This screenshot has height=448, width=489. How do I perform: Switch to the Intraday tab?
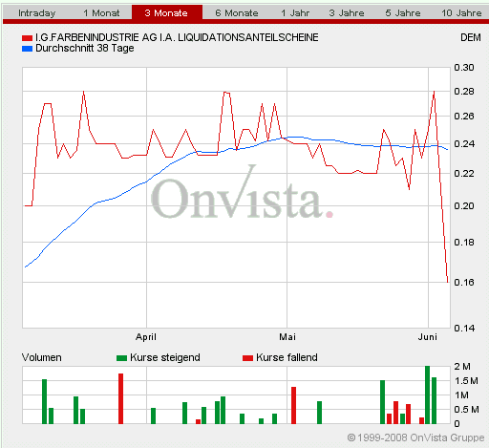click(x=37, y=13)
